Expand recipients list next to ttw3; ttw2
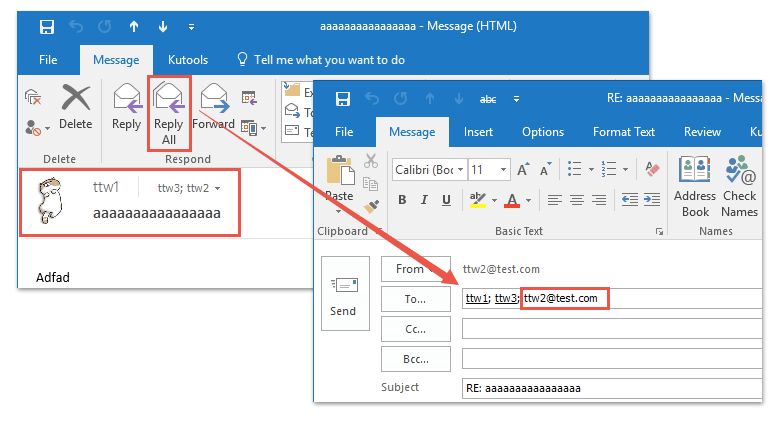 (218, 188)
